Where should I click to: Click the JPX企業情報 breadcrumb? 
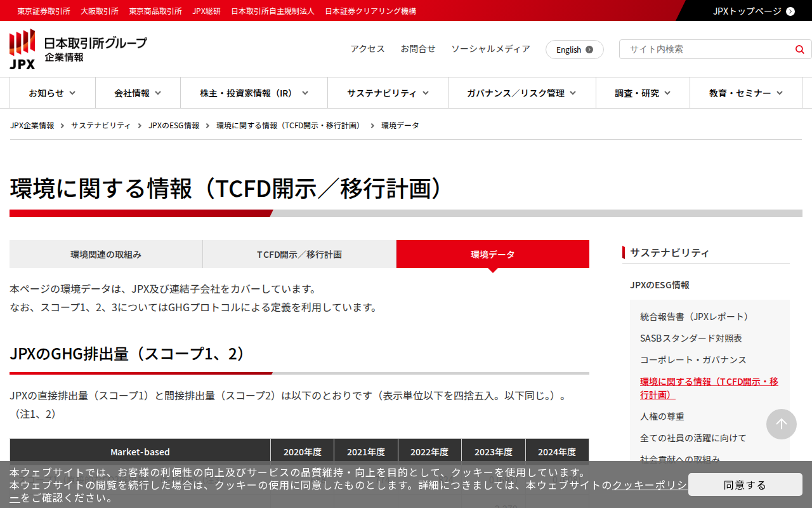(32, 126)
